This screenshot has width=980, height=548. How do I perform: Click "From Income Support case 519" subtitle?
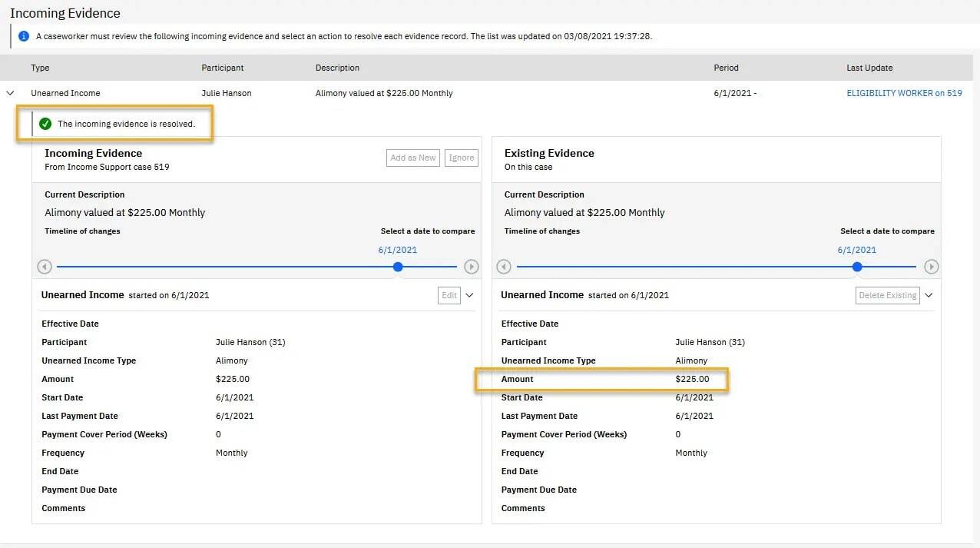[x=107, y=167]
